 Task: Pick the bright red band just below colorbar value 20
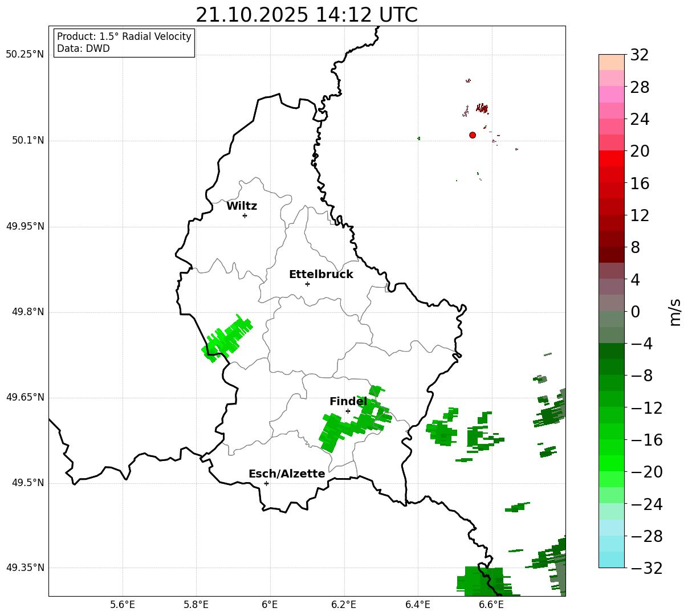point(612,158)
